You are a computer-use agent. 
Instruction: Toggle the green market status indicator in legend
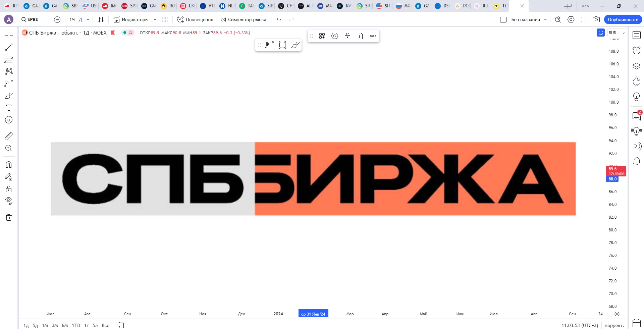125,33
